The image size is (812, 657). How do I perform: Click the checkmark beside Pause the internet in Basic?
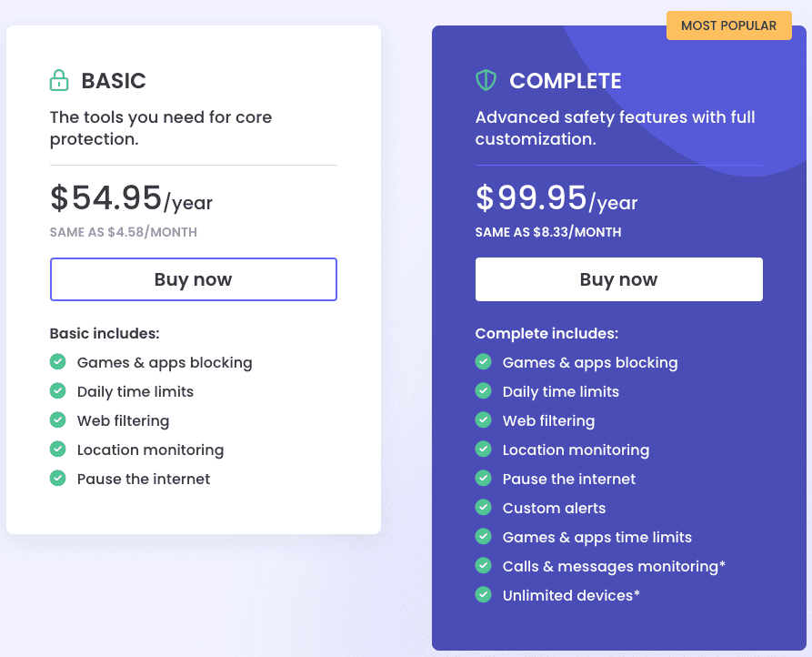pyautogui.click(x=58, y=478)
